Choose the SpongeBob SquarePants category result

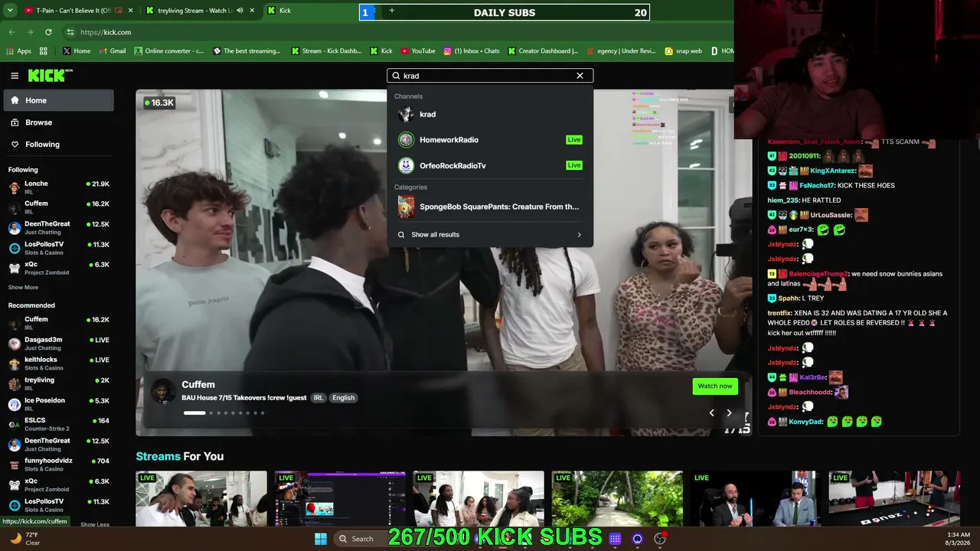[490, 207]
